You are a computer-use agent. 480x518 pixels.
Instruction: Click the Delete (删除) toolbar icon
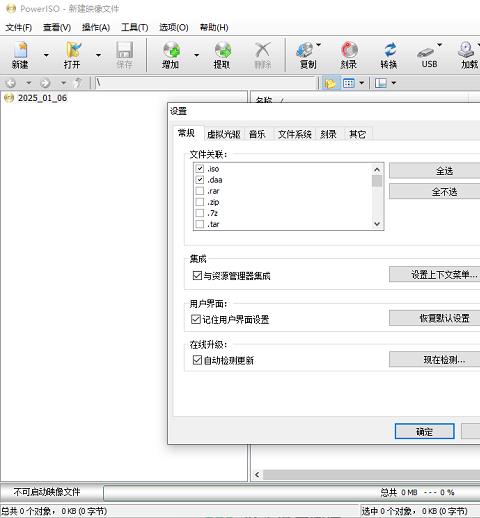(x=263, y=55)
